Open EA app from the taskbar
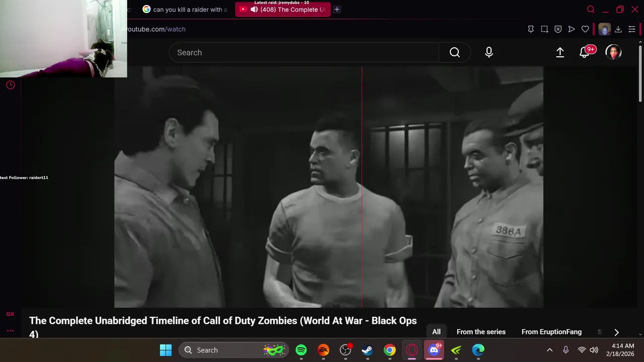 pyautogui.click(x=323, y=350)
